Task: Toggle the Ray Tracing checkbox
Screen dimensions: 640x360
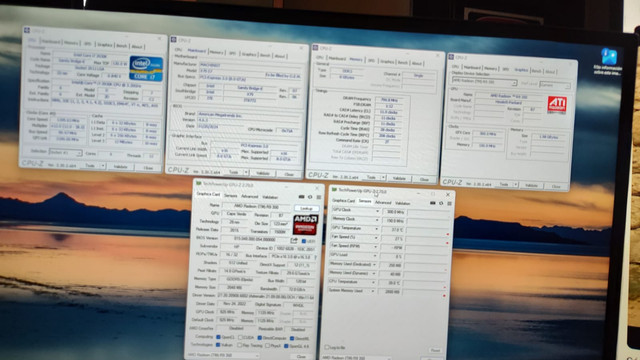Action: (x=241, y=345)
